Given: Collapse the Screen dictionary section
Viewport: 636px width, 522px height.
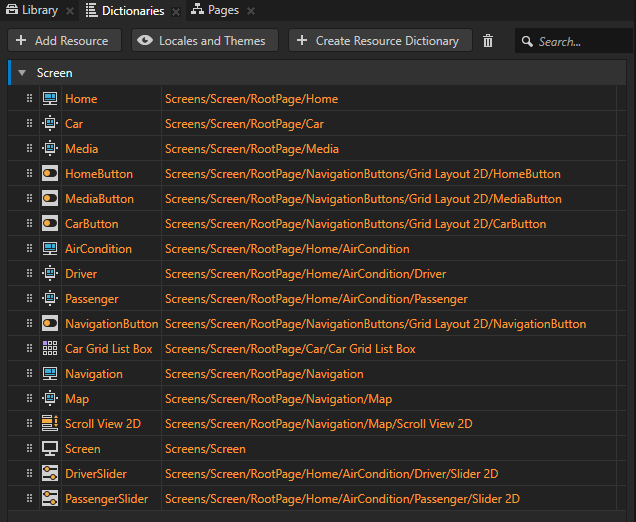Looking at the screenshot, I should click(22, 73).
